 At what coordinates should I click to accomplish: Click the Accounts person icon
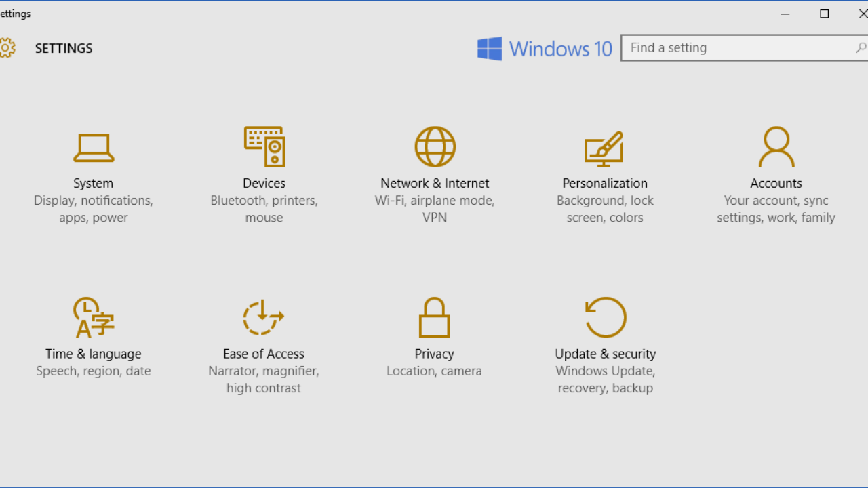coord(776,146)
